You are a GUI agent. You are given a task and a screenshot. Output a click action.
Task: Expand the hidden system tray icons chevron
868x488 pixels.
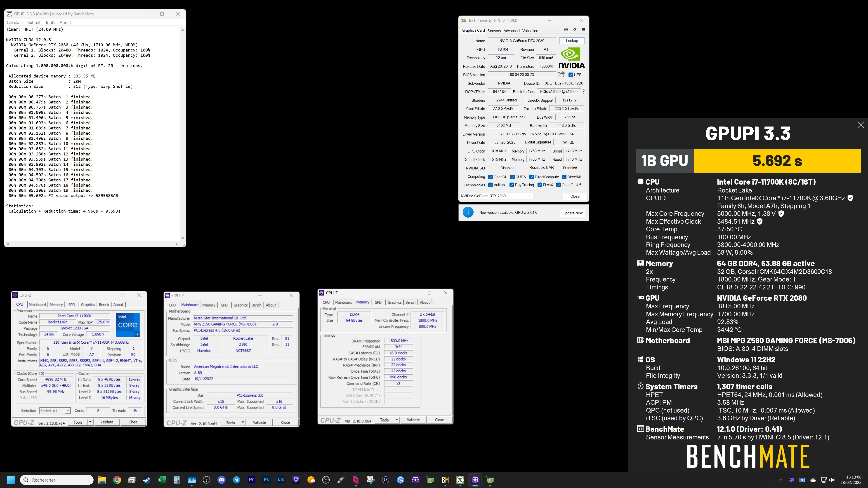click(780, 480)
